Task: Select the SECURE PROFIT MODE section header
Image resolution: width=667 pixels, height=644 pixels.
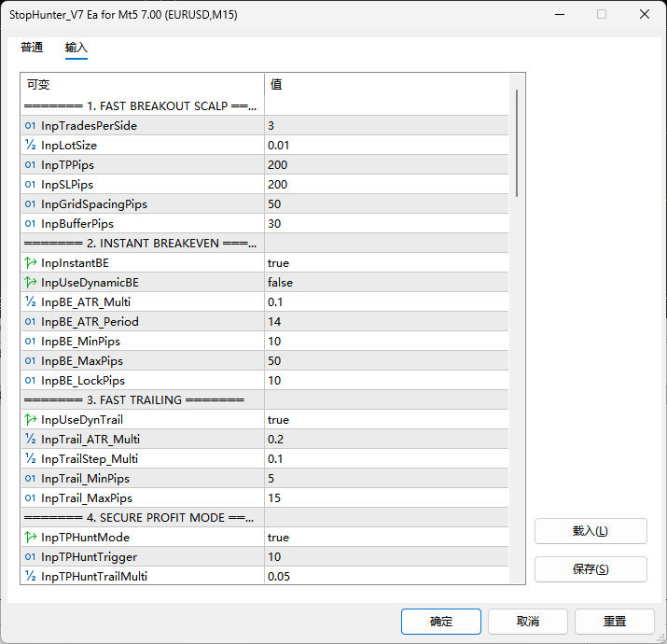Action: [140, 518]
